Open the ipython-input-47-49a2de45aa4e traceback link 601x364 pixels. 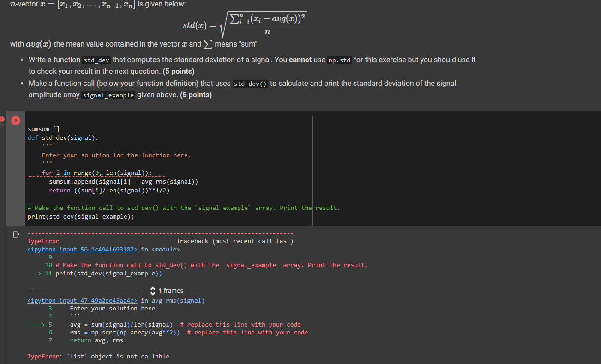click(x=82, y=300)
